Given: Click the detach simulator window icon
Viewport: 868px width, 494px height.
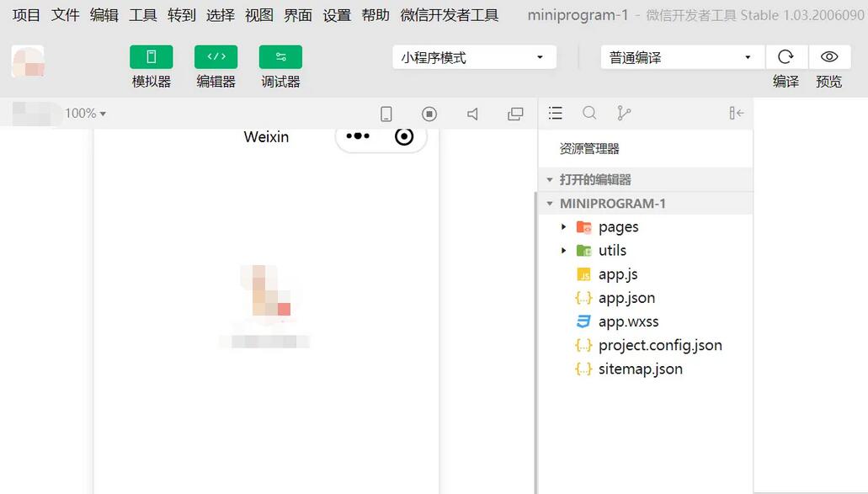Looking at the screenshot, I should click(x=515, y=114).
